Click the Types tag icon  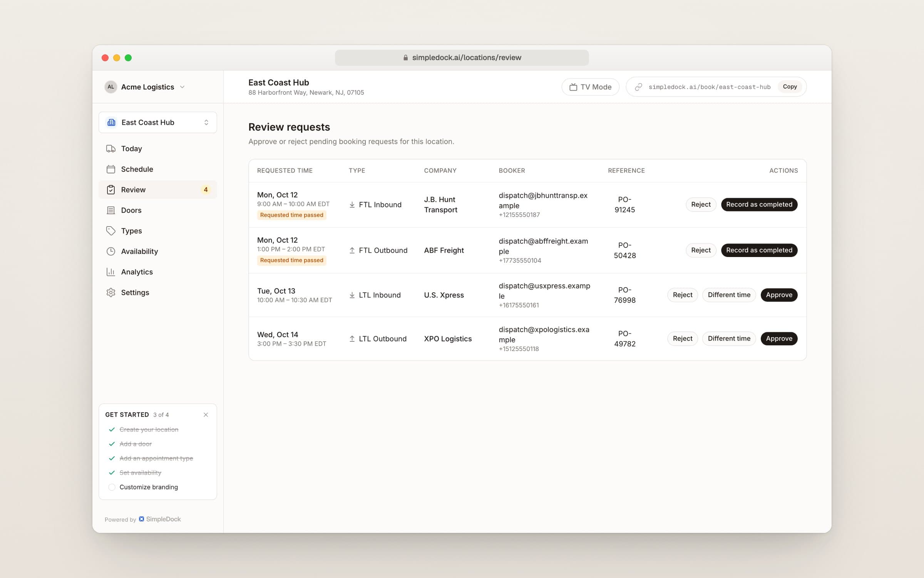point(111,231)
